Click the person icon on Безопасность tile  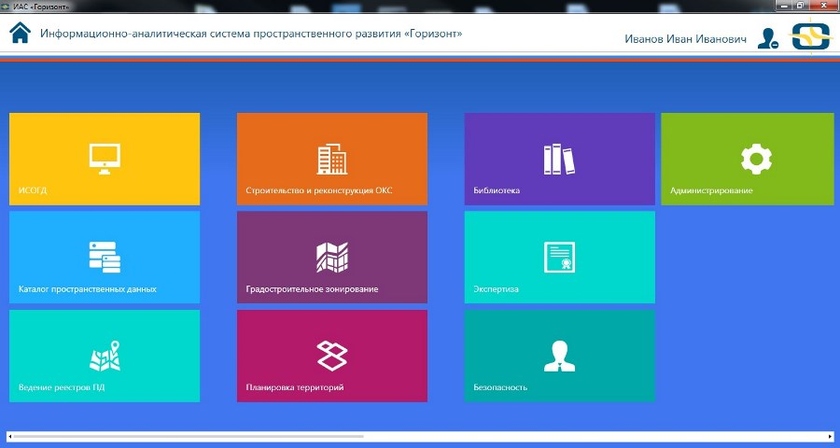coord(559,355)
